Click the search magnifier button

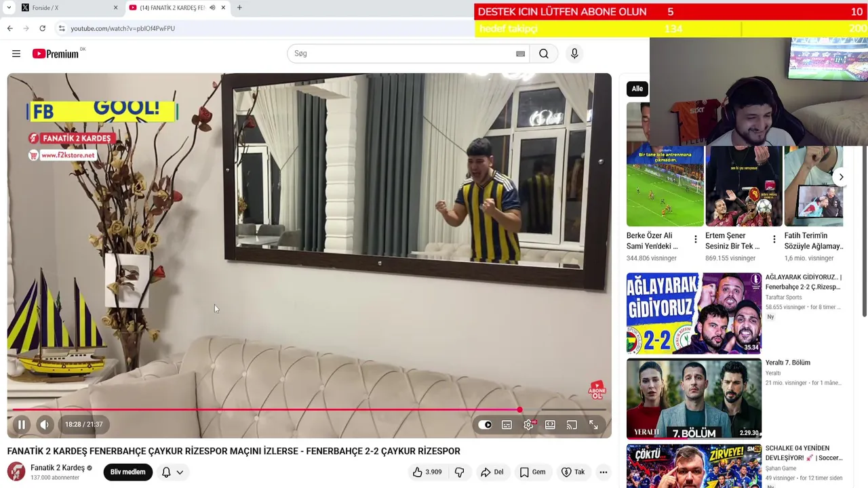click(544, 54)
